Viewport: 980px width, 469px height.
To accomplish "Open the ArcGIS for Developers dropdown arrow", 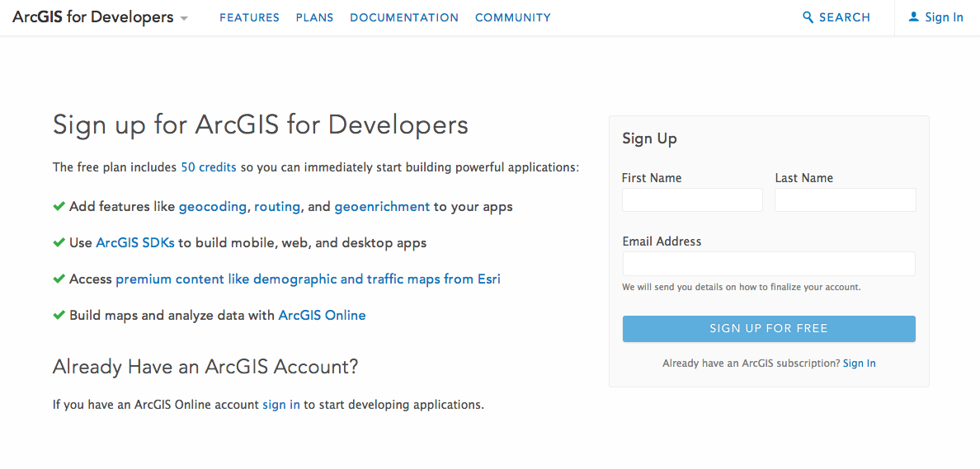I will pyautogui.click(x=184, y=19).
